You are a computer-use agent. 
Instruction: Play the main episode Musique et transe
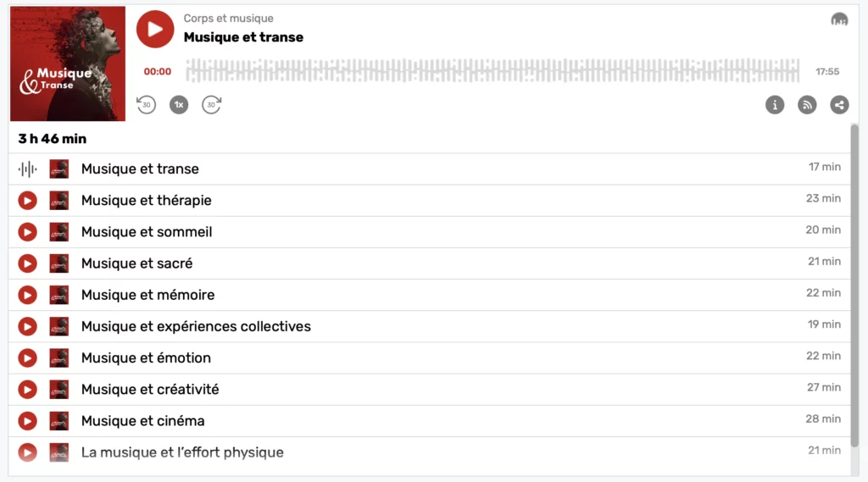tap(154, 29)
